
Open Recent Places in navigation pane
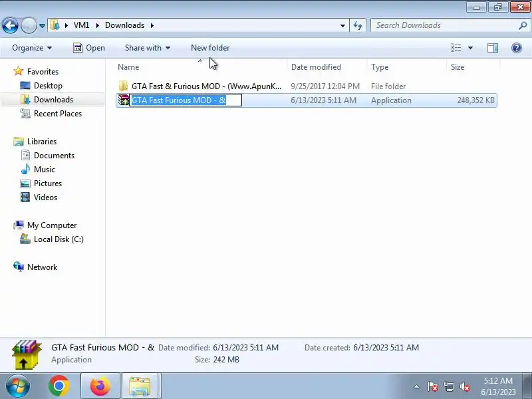click(58, 113)
